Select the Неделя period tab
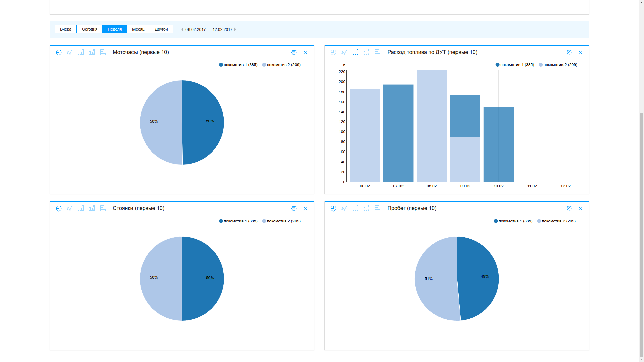644x362 pixels. [x=115, y=29]
